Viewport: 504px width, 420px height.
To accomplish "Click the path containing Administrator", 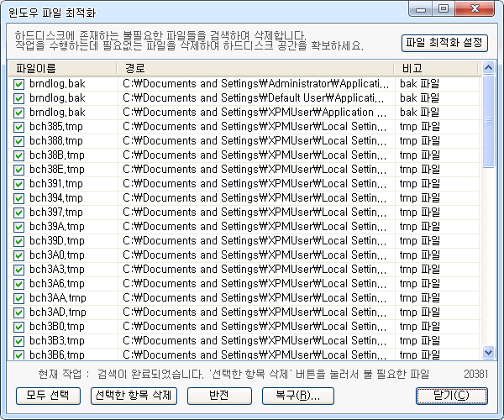I will pyautogui.click(x=256, y=84).
